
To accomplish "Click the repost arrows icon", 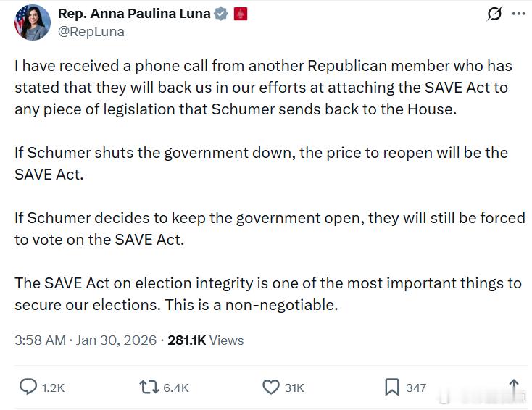I will pyautogui.click(x=149, y=388).
